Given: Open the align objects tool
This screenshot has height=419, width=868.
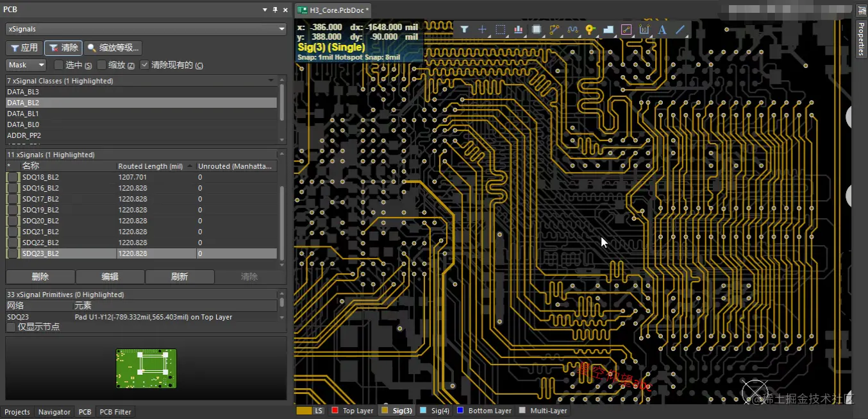Looking at the screenshot, I should pyautogui.click(x=519, y=30).
